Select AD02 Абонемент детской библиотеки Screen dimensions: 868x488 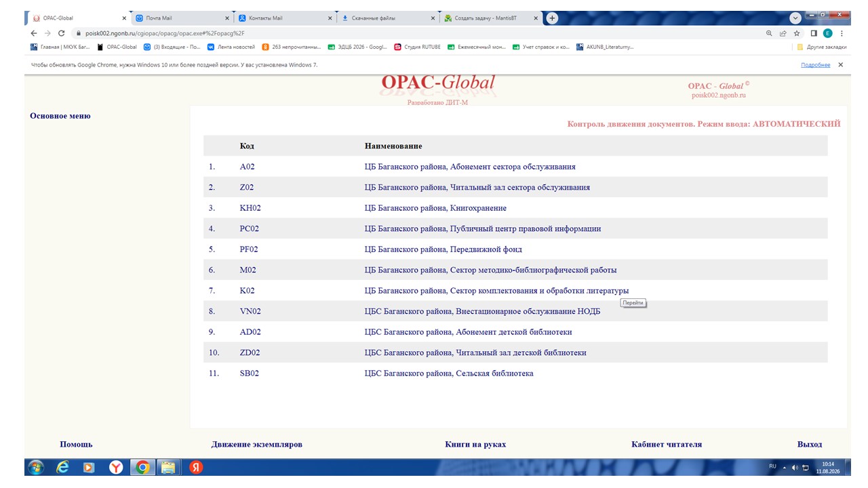pyautogui.click(x=515, y=332)
